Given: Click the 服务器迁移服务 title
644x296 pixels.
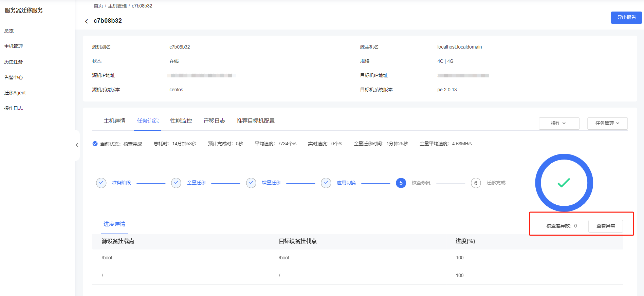Looking at the screenshot, I should (24, 10).
